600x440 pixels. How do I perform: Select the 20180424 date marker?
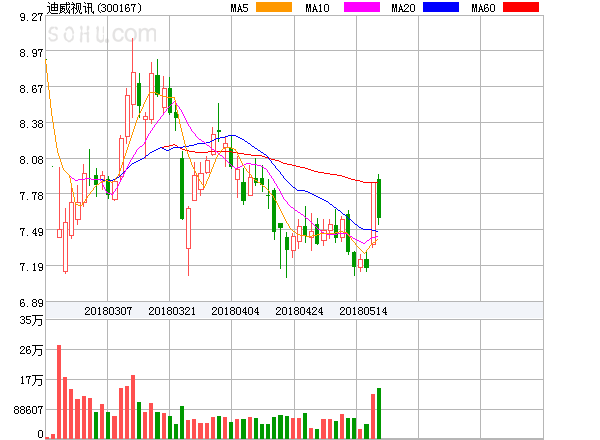[299, 311]
